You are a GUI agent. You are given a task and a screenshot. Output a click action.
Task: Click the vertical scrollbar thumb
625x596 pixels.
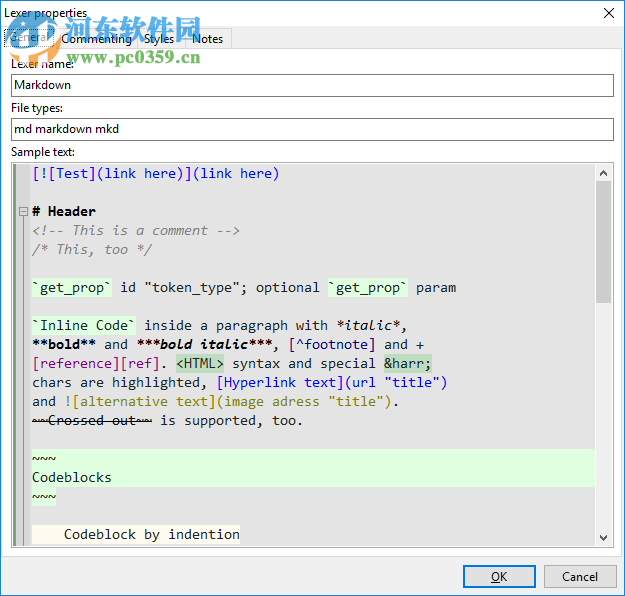coord(603,242)
